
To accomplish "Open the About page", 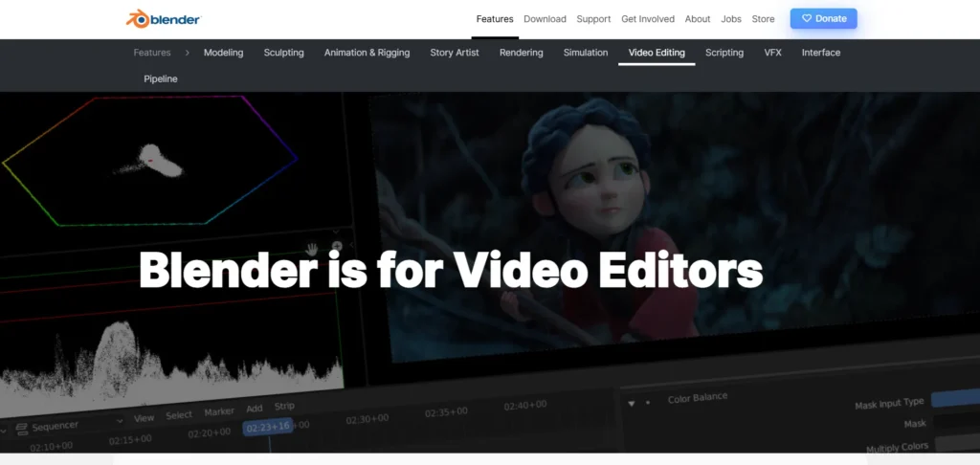I will tap(697, 19).
